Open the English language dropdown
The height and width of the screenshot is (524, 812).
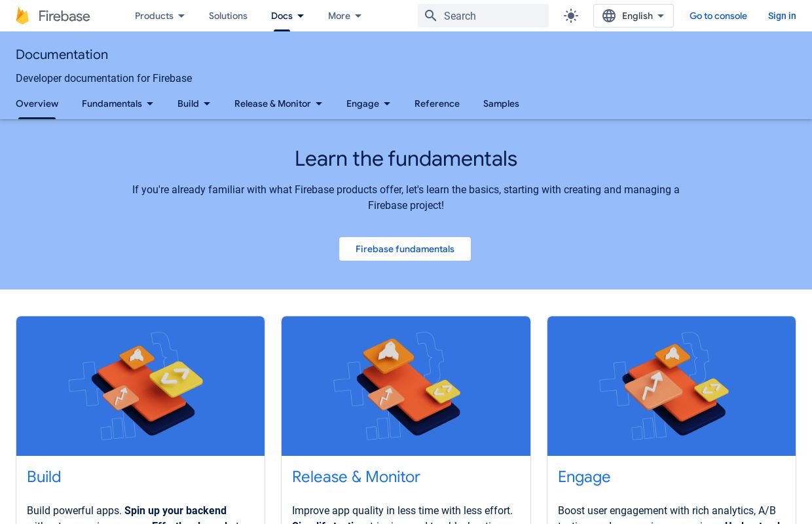pyautogui.click(x=633, y=16)
